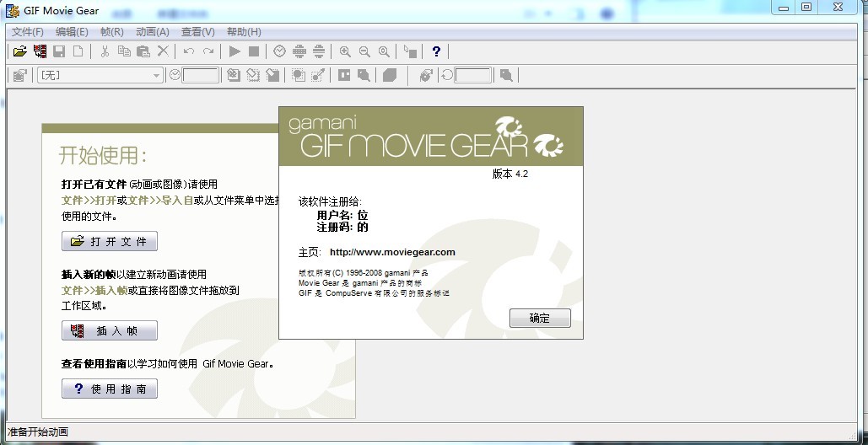868x445 pixels.
Task: Click the 用户名 line in about dialog
Action: click(x=342, y=215)
